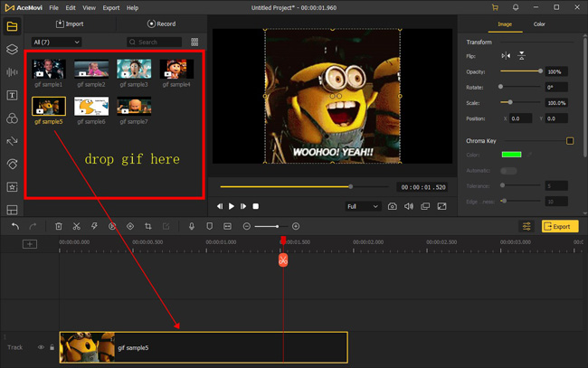Screen dimensions: 588x368
Task: Enable the Chroma Key checkbox
Action: [570, 141]
